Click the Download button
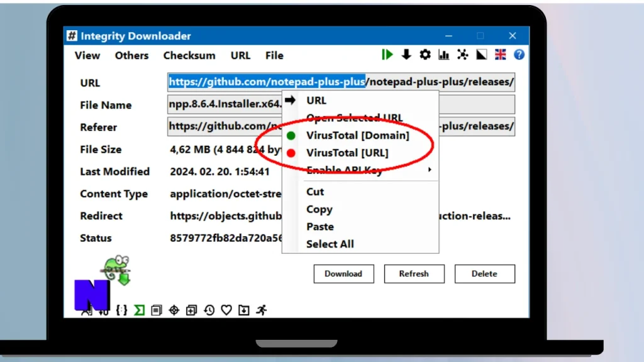644x362 pixels. click(x=344, y=274)
